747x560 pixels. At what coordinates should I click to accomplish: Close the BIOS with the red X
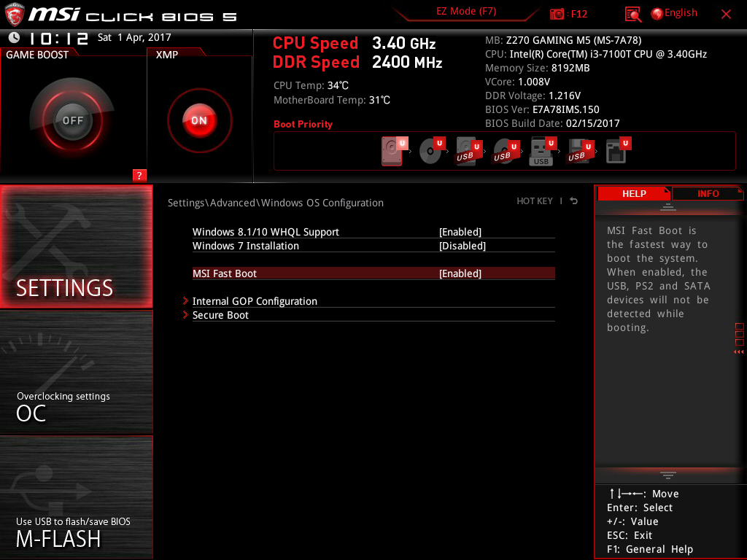click(x=726, y=15)
